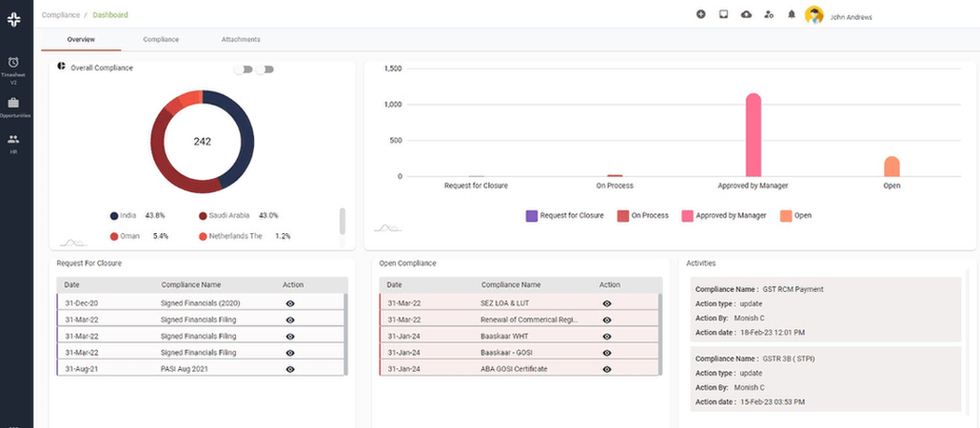980x428 pixels.
Task: Toggle the first switch in Overall Compliance
Action: point(243,69)
